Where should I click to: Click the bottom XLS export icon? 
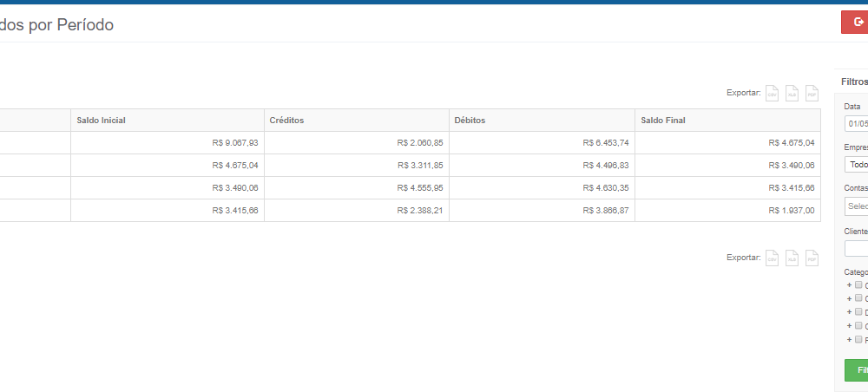(x=792, y=258)
